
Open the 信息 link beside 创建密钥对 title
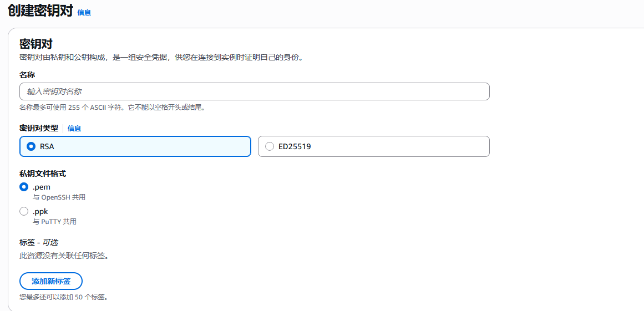coord(84,12)
